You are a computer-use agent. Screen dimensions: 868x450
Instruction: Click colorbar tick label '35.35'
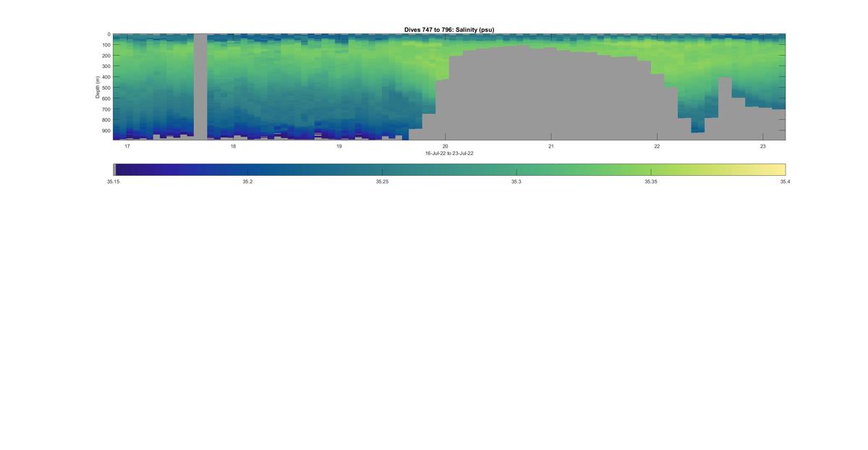tap(650, 182)
